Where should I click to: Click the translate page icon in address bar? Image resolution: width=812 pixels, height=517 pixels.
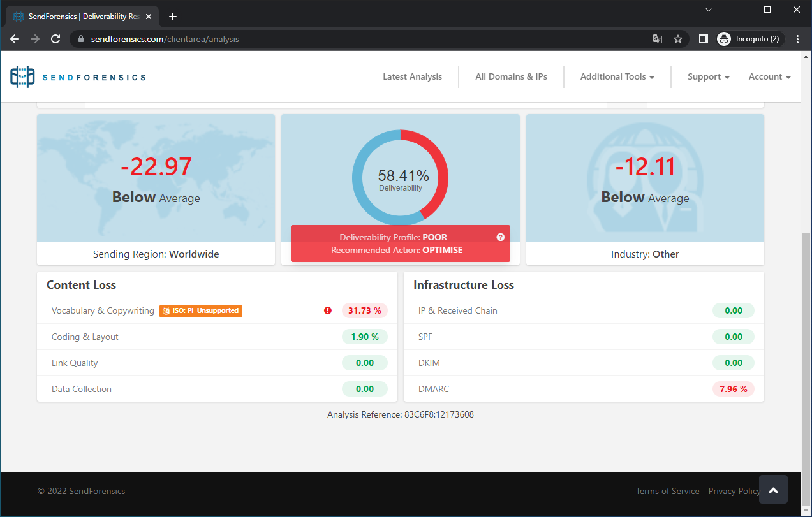coord(658,39)
